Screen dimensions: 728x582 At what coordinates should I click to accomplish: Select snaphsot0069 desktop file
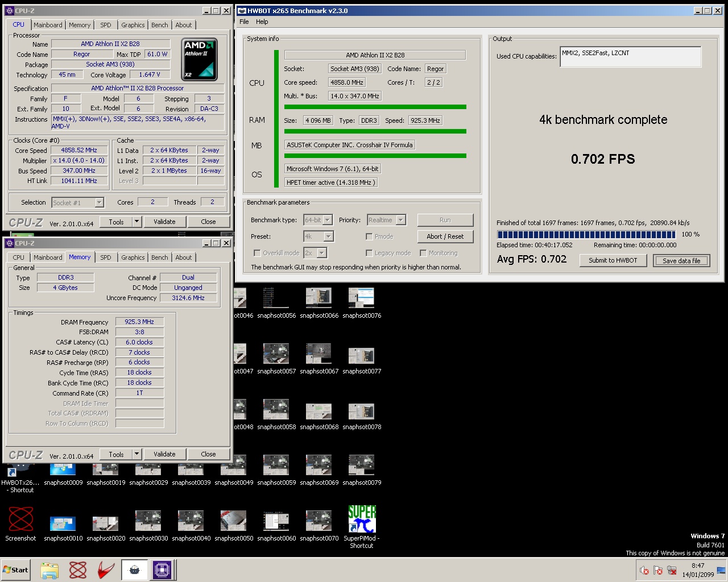(319, 469)
